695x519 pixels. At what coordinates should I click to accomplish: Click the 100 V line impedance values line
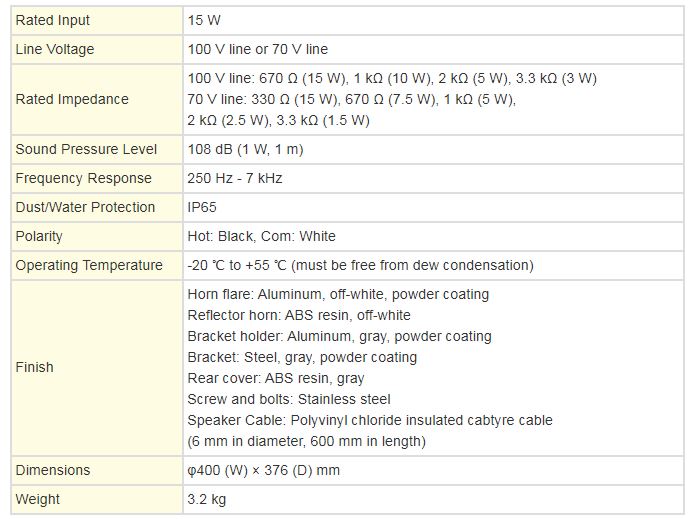pos(392,78)
